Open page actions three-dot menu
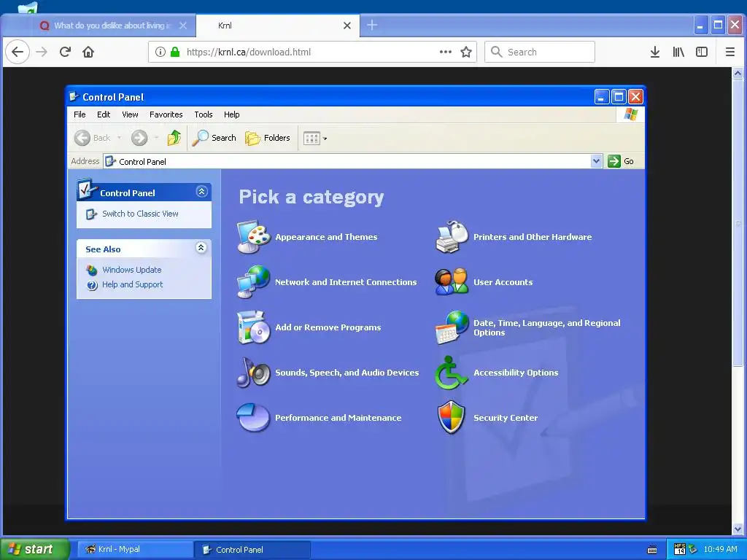This screenshot has height=560, width=747. (x=446, y=52)
